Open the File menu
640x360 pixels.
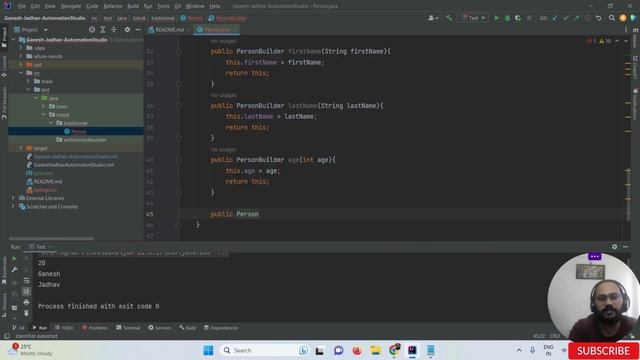[x=22, y=6]
